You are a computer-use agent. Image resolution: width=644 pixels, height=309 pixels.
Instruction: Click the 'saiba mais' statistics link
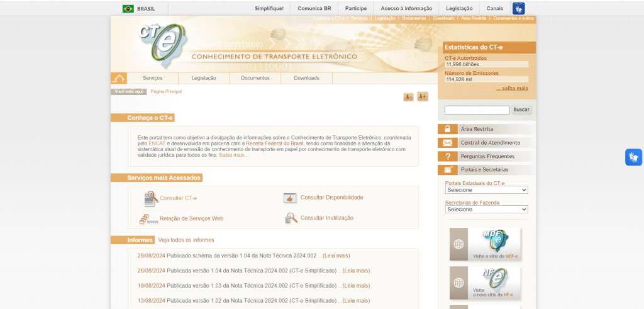pyautogui.click(x=512, y=88)
